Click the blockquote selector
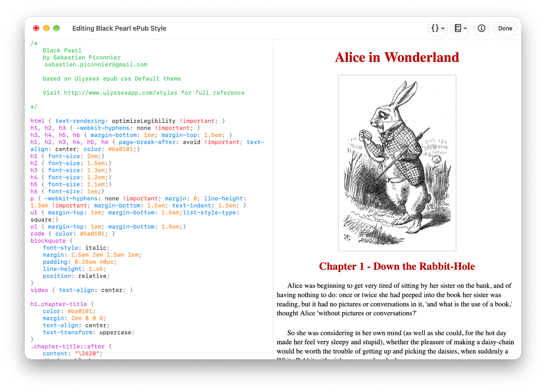Screen dimensions: 546x392 point(48,241)
